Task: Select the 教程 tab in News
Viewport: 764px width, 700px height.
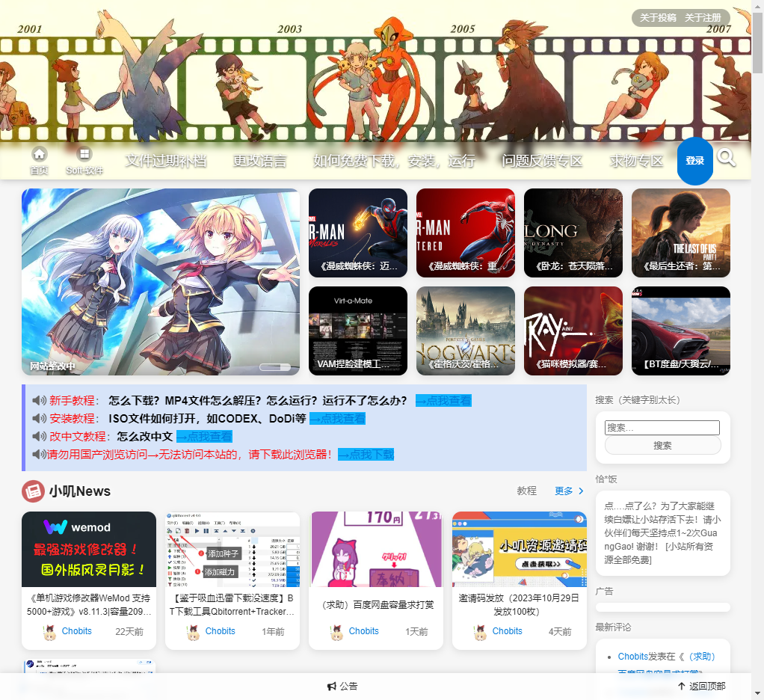Action: [527, 491]
